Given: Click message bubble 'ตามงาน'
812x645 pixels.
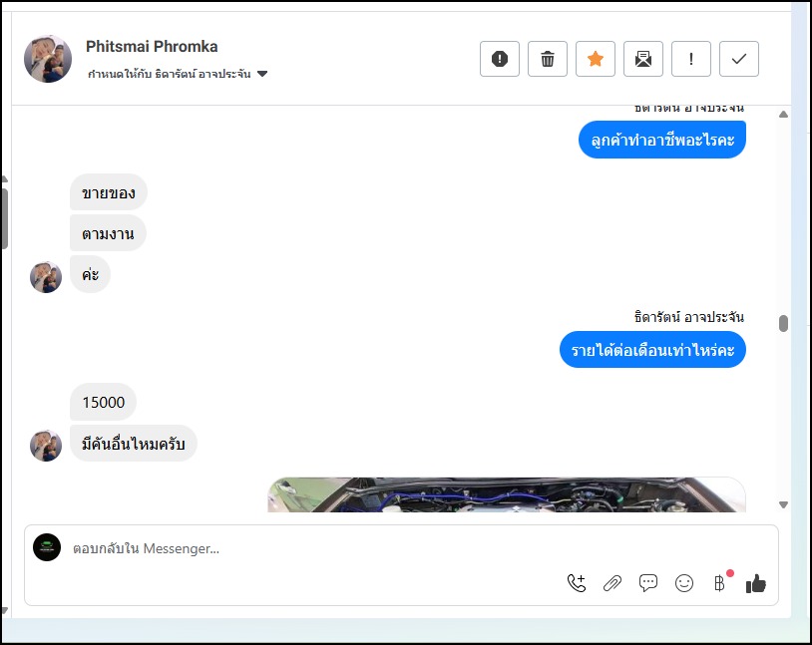Looking at the screenshot, I should 108,233.
